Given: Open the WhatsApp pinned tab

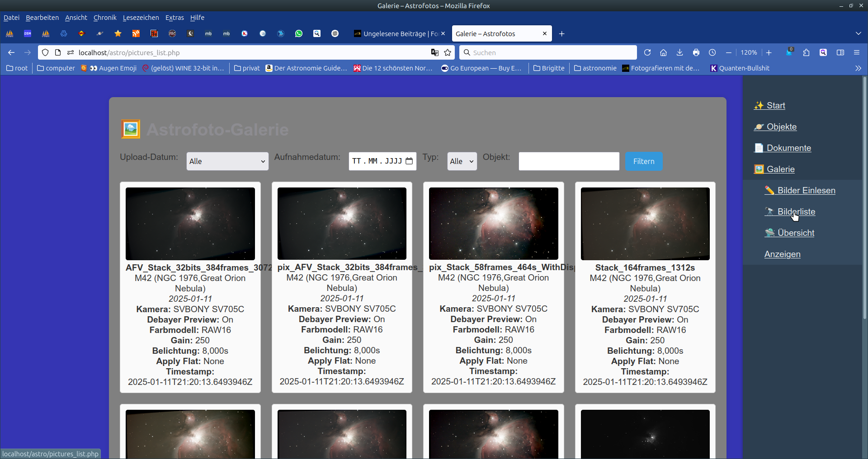Looking at the screenshot, I should click(x=299, y=33).
